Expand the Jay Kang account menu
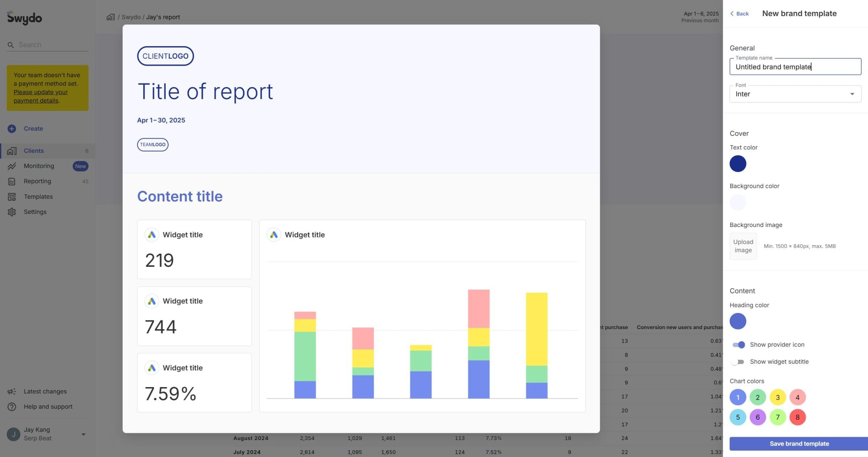868x457 pixels. tap(83, 434)
